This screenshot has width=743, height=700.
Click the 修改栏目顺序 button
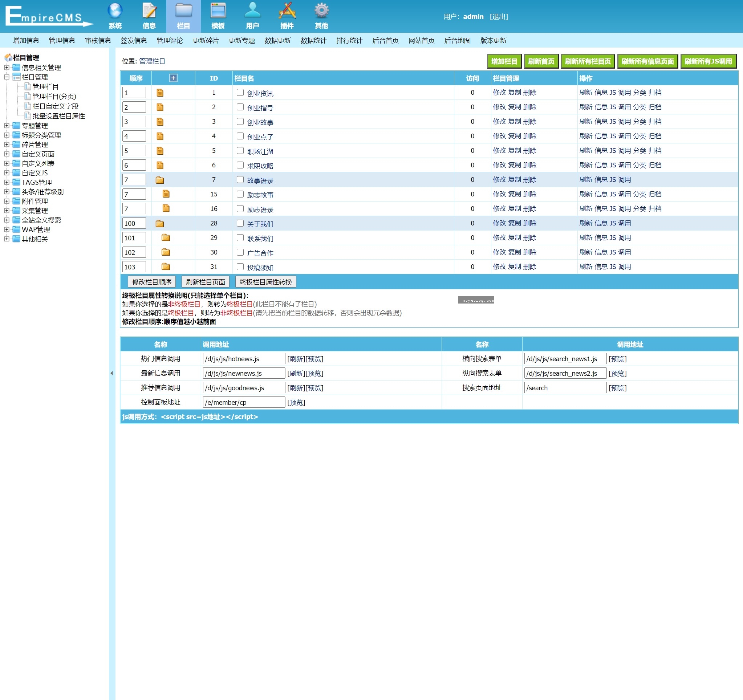pos(152,282)
